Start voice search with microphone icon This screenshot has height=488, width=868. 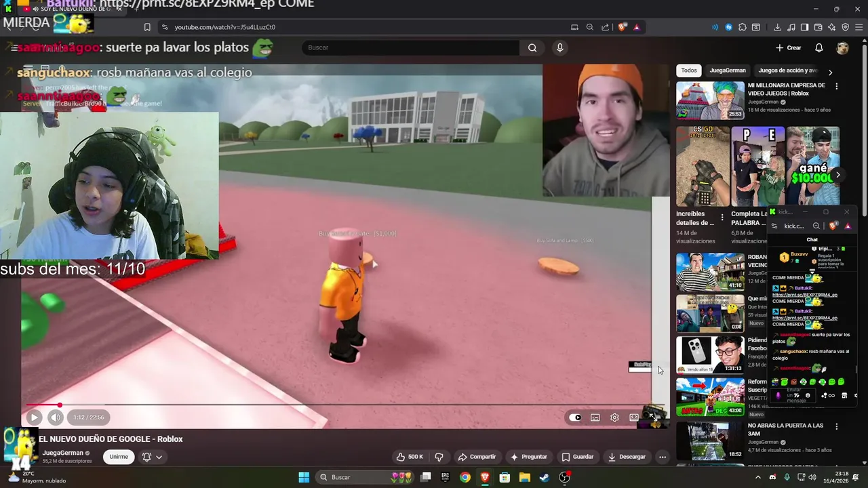[559, 47]
